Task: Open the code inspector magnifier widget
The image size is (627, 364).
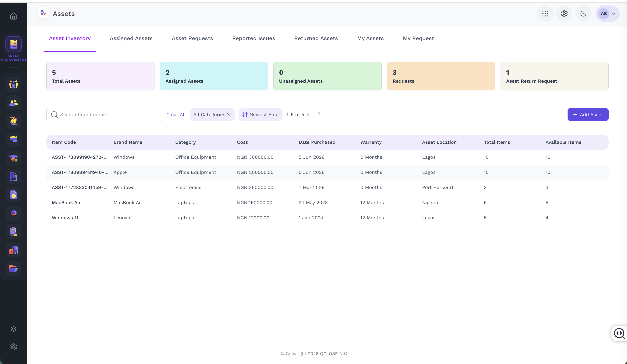Action: (619, 334)
